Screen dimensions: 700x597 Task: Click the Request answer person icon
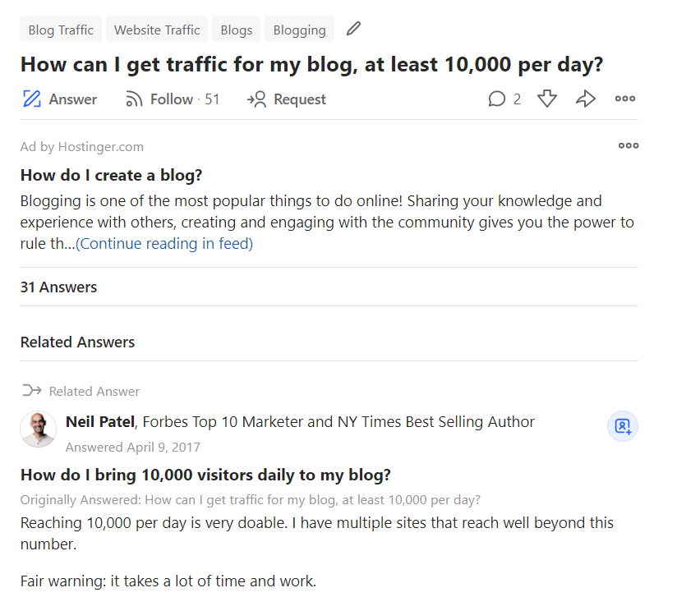tap(257, 99)
